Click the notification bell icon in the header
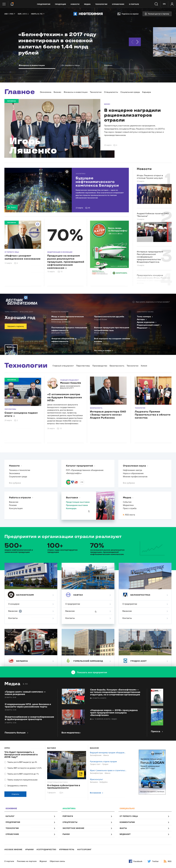 [x=12, y=4]
